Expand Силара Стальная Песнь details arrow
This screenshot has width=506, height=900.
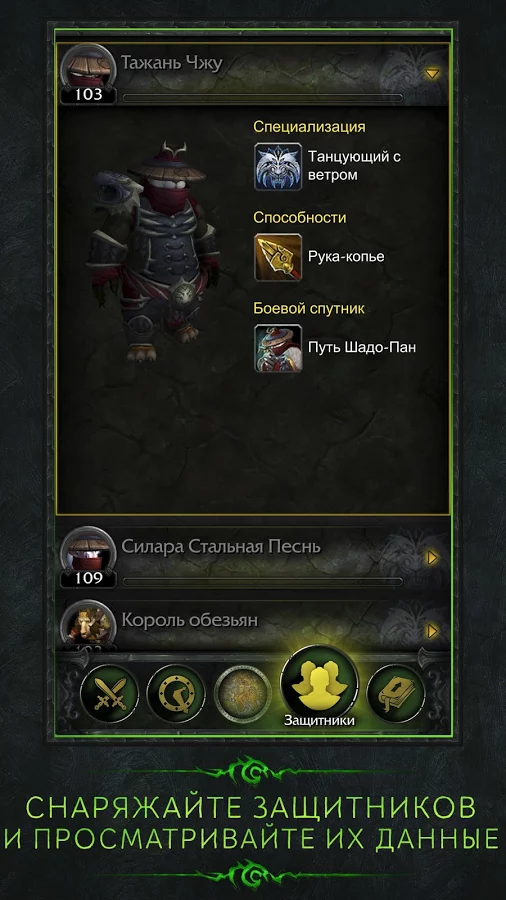[x=433, y=557]
